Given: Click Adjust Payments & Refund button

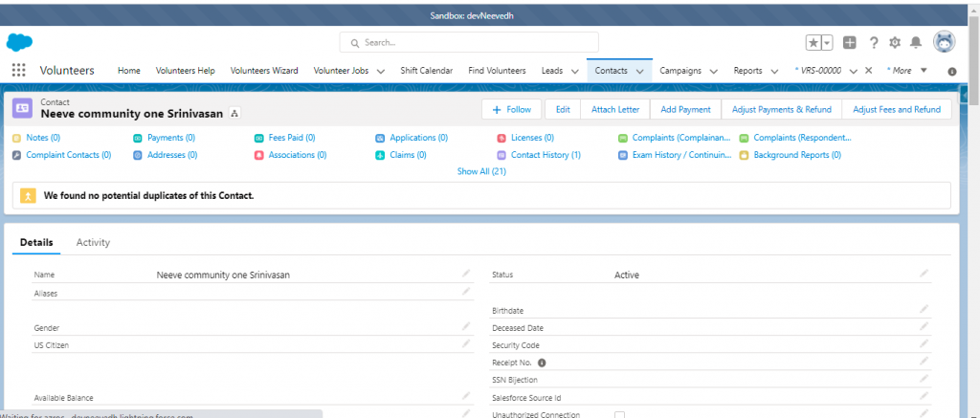Looking at the screenshot, I should (782, 109).
